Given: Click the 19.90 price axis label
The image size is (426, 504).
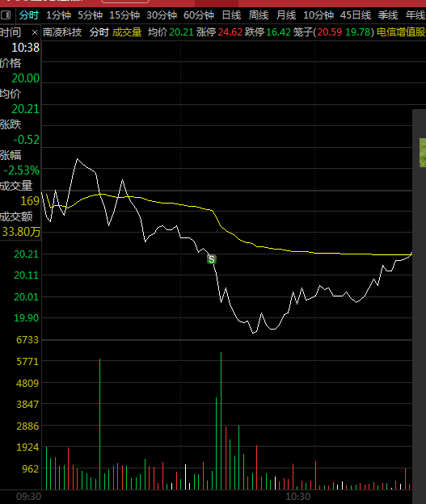Looking at the screenshot, I should click(x=26, y=318).
